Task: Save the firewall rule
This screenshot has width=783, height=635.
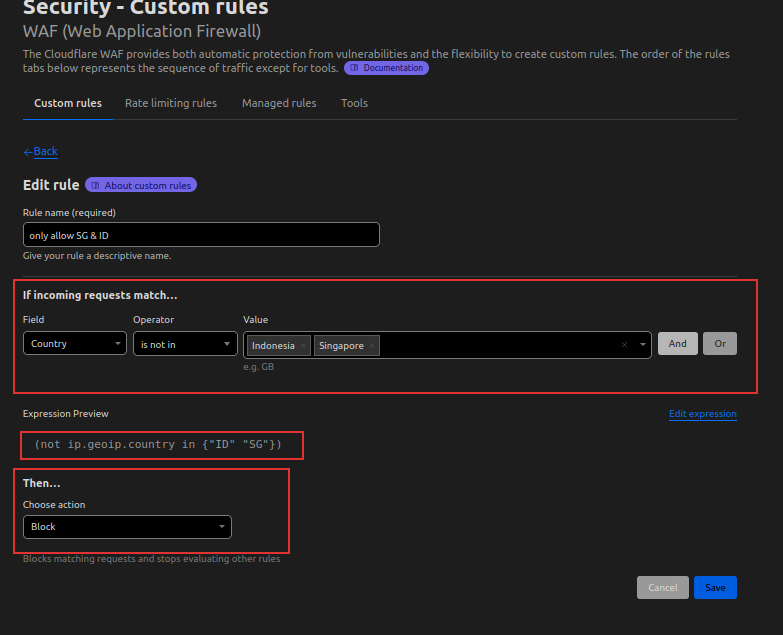Action: pos(715,588)
